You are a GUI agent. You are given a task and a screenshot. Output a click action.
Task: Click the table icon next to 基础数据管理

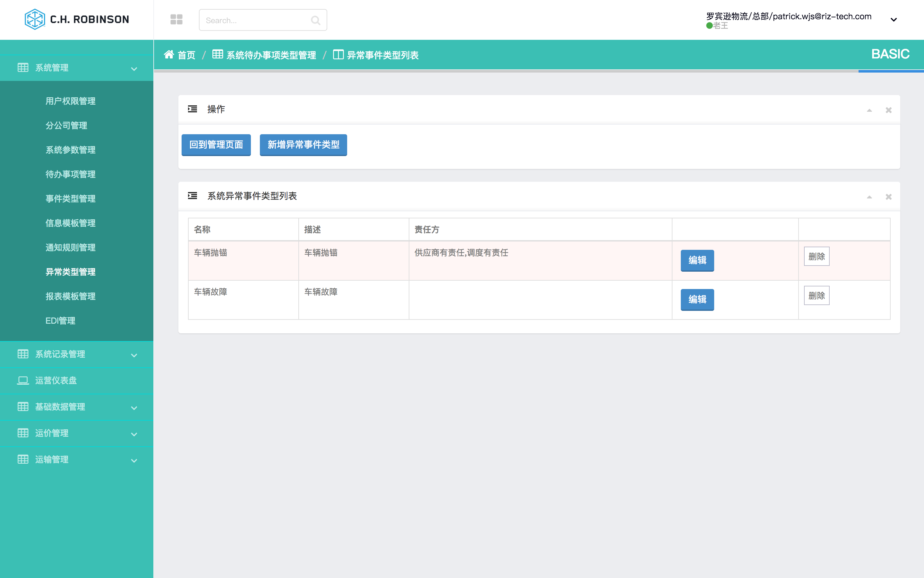23,407
